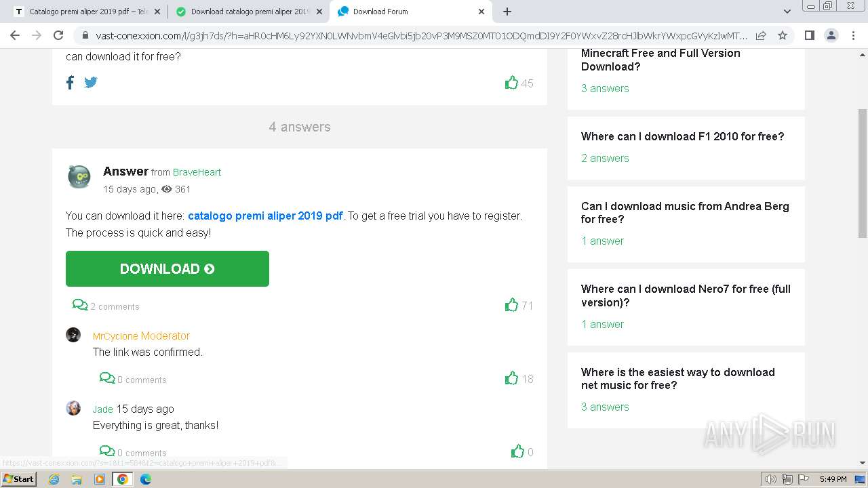This screenshot has height=488, width=868.
Task: Toggle the browser side panel
Action: 809,35
